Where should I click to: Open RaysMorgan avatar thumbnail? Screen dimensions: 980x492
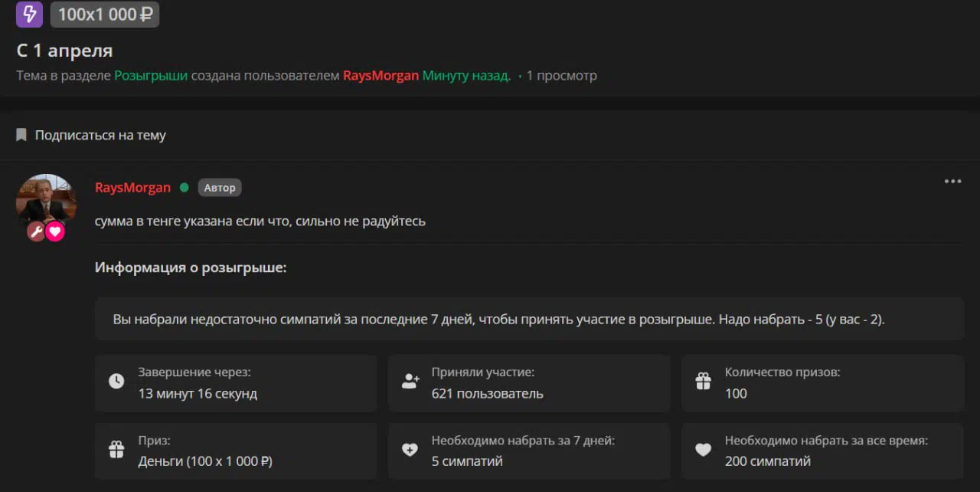point(46,201)
